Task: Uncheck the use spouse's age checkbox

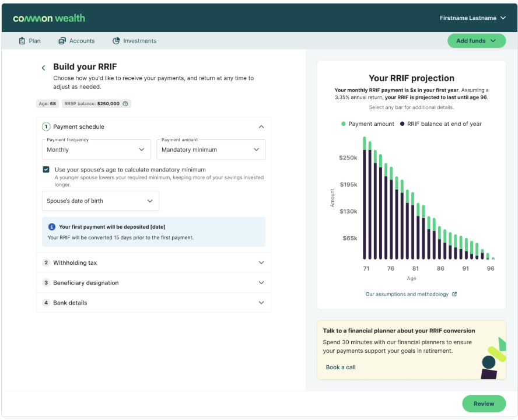Action: [x=46, y=170]
